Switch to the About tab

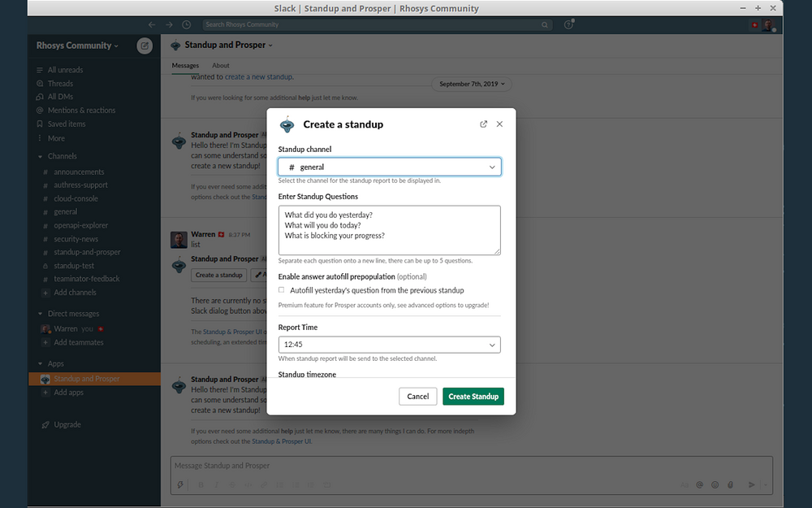[221, 65]
